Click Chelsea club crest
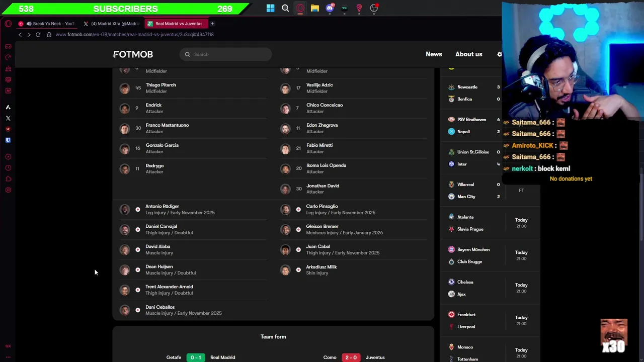 451,282
